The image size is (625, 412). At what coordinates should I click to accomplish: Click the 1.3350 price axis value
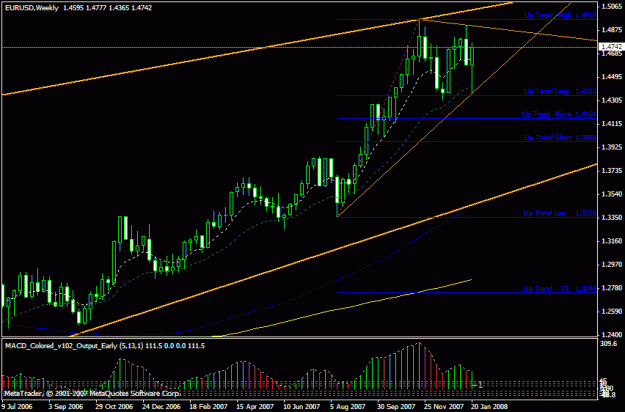tap(612, 218)
